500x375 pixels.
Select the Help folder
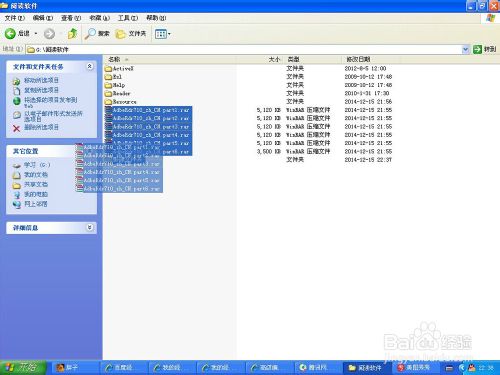pos(119,85)
